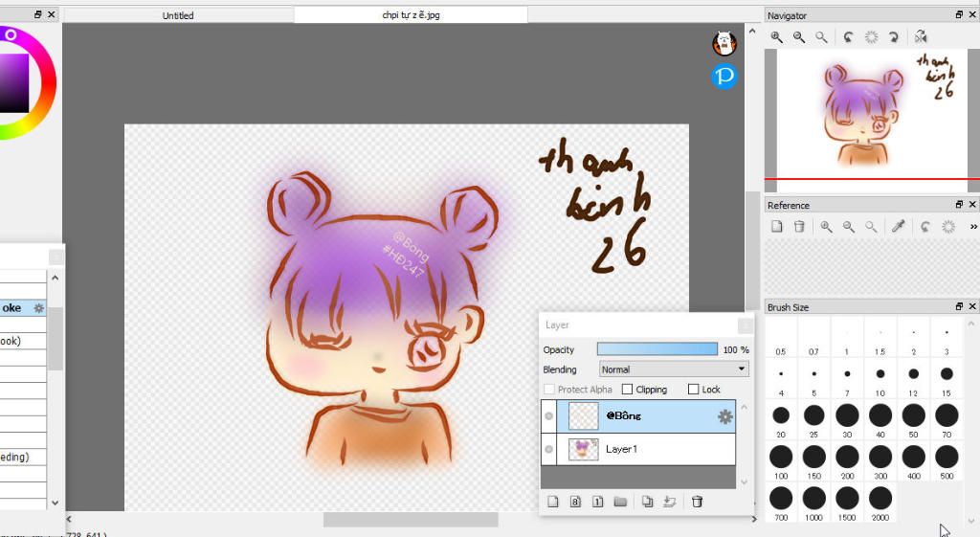
Task: Select brush size 10
Action: click(x=880, y=379)
